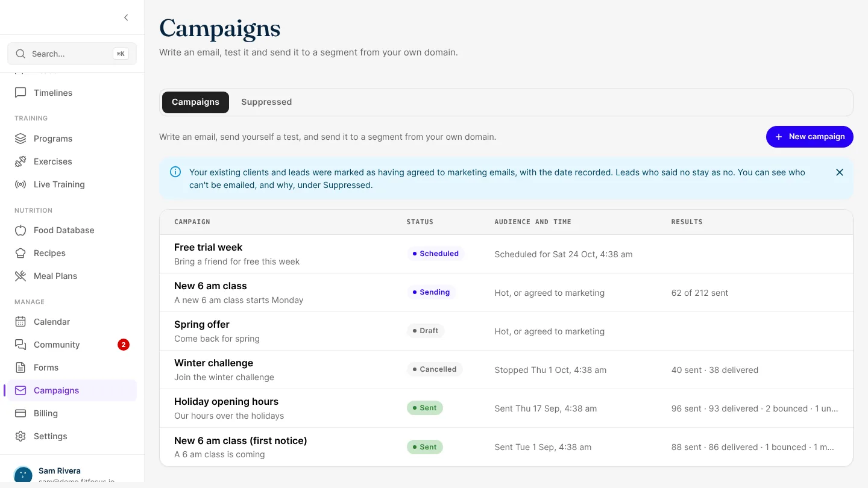Click the AUDIENCE AND TIME column header
The height and width of the screenshot is (488, 868).
pyautogui.click(x=533, y=222)
